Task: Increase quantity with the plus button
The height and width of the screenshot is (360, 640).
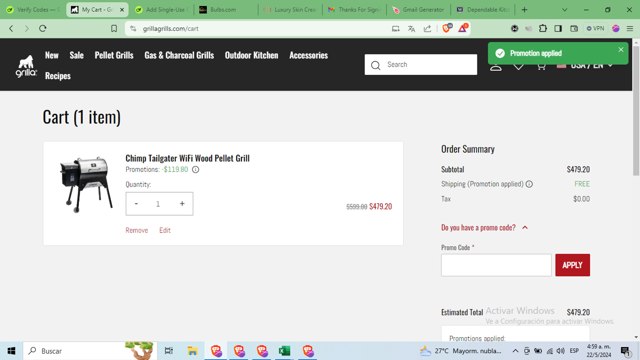Action: (x=182, y=203)
